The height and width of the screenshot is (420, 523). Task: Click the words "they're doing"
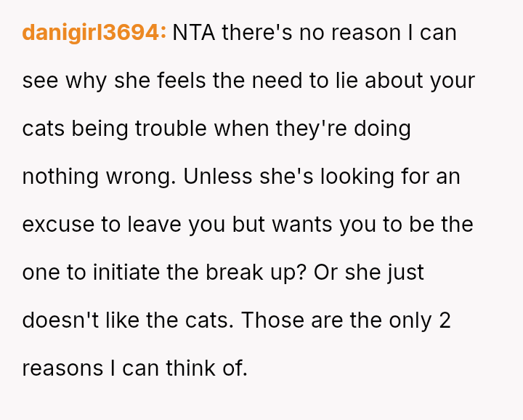point(343,129)
